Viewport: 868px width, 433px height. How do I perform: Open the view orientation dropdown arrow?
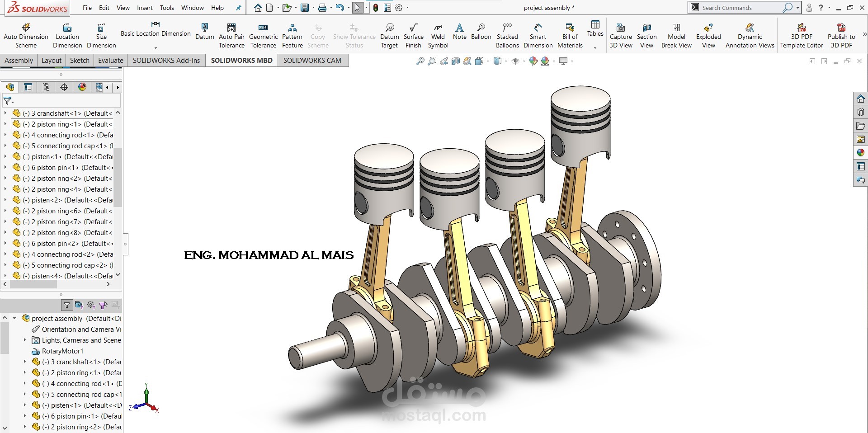pyautogui.click(x=507, y=61)
